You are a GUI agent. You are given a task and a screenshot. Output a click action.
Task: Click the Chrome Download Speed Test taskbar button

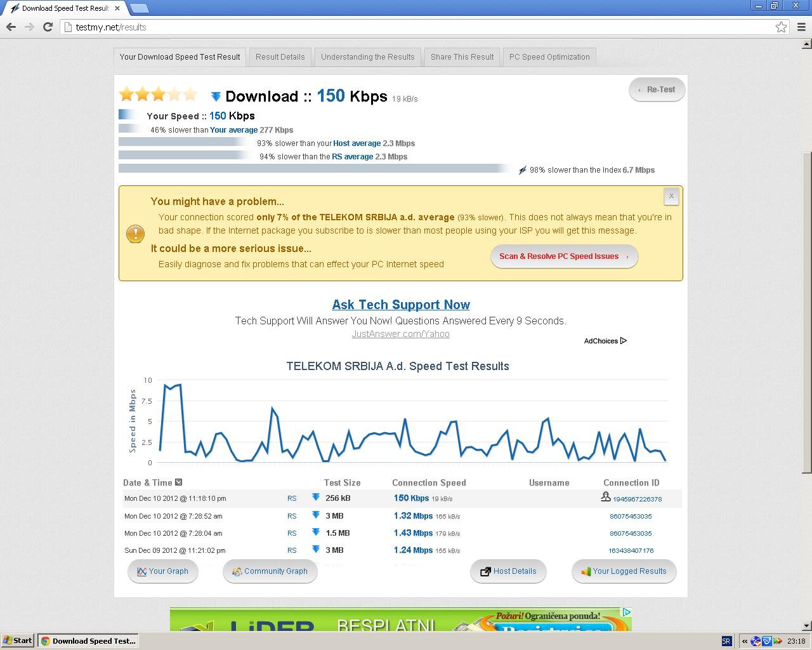click(88, 641)
